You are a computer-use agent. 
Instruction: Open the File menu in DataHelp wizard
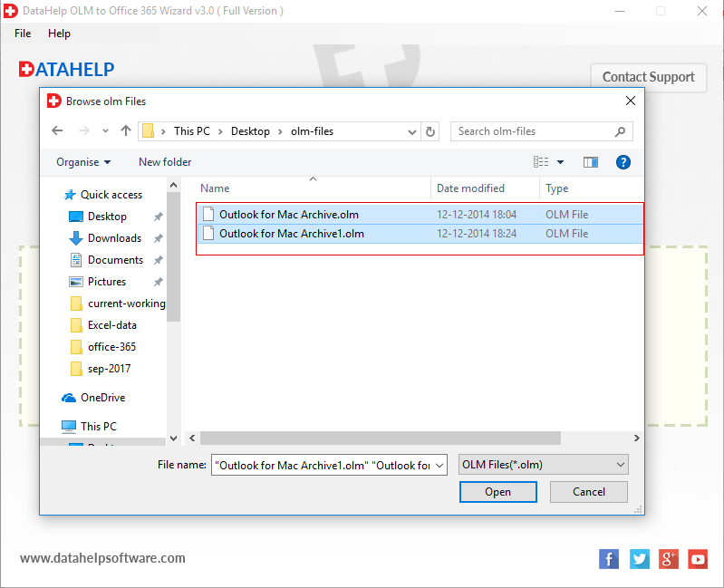pos(23,34)
